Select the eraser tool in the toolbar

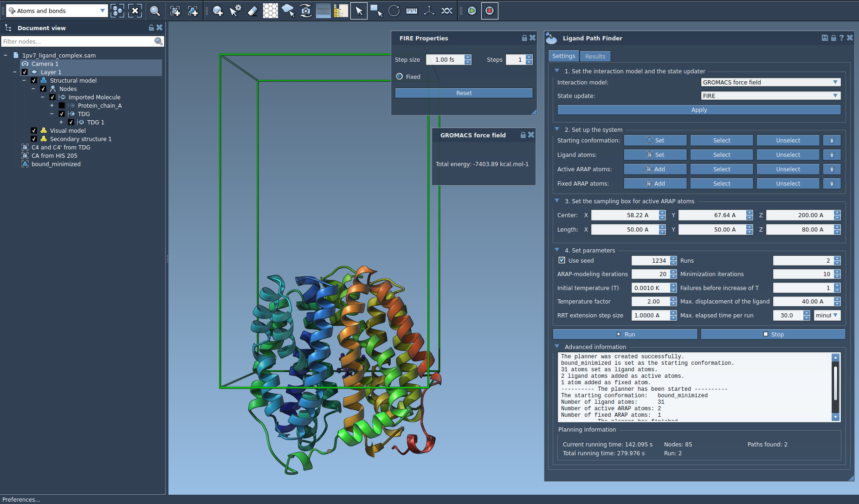252,11
